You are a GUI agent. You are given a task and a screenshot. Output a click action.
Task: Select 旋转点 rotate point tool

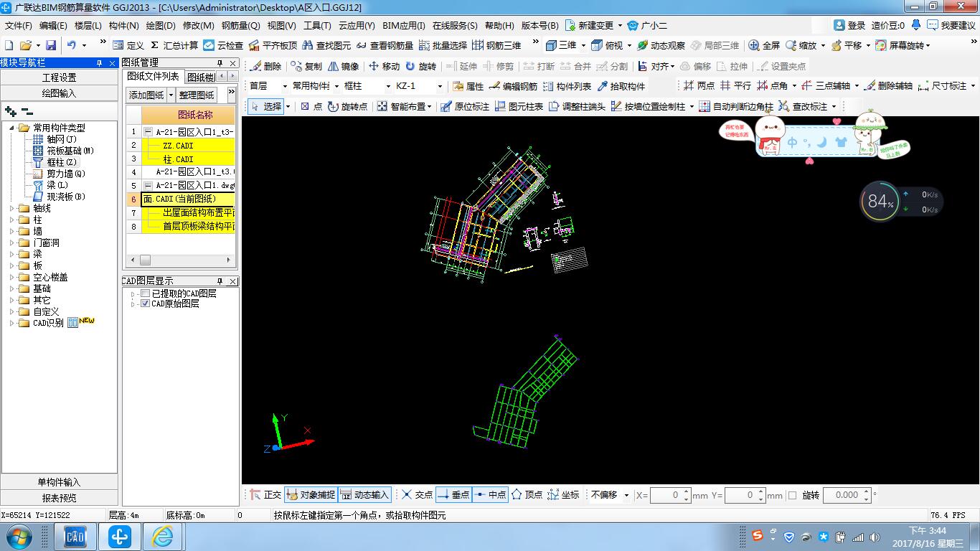[x=347, y=106]
